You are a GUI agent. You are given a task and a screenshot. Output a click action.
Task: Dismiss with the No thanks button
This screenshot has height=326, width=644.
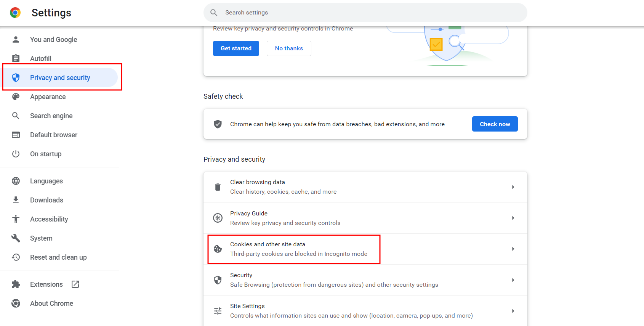coord(289,48)
